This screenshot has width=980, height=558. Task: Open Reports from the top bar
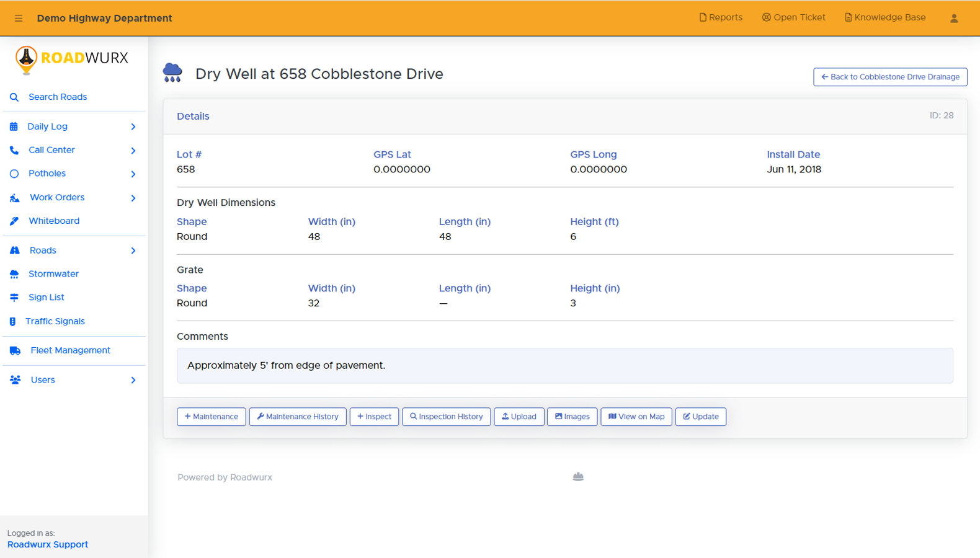pos(721,18)
